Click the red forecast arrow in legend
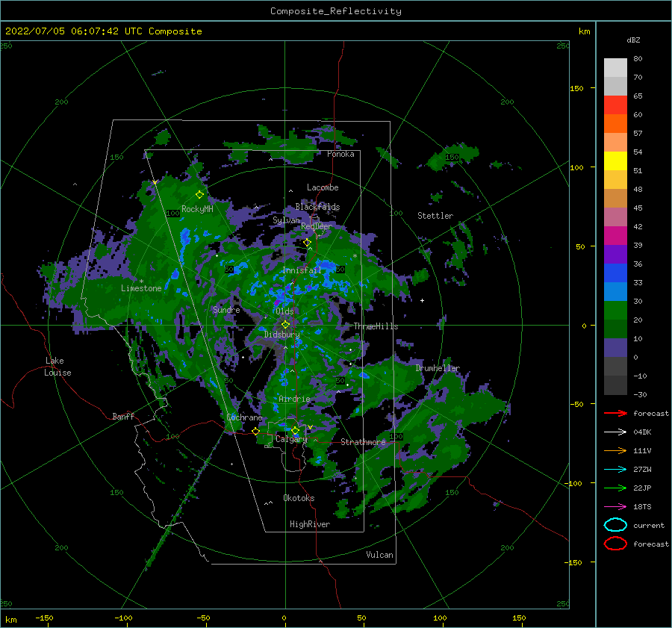Screen dimensions: 672x628 [615, 413]
